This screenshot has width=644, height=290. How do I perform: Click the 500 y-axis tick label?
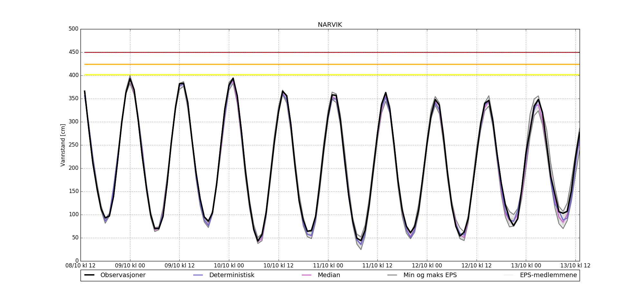click(73, 29)
